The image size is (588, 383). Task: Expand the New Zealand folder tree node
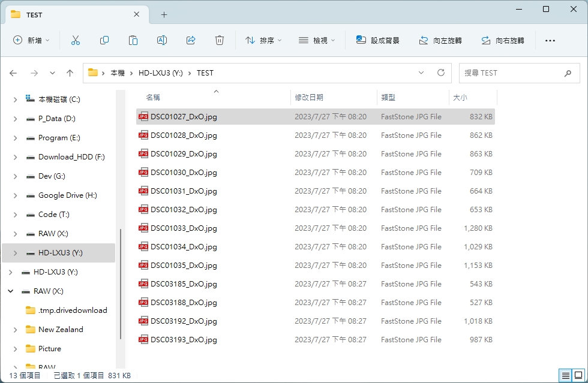pos(15,330)
